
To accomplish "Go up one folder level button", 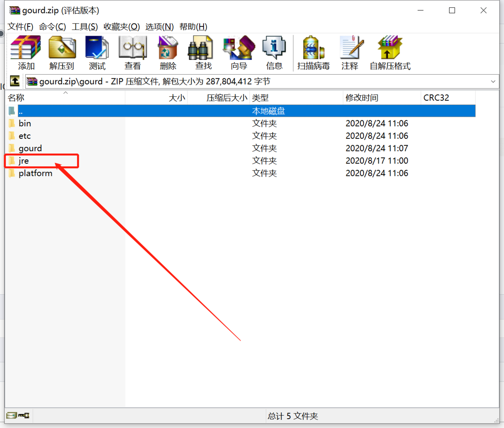I will click(x=15, y=81).
